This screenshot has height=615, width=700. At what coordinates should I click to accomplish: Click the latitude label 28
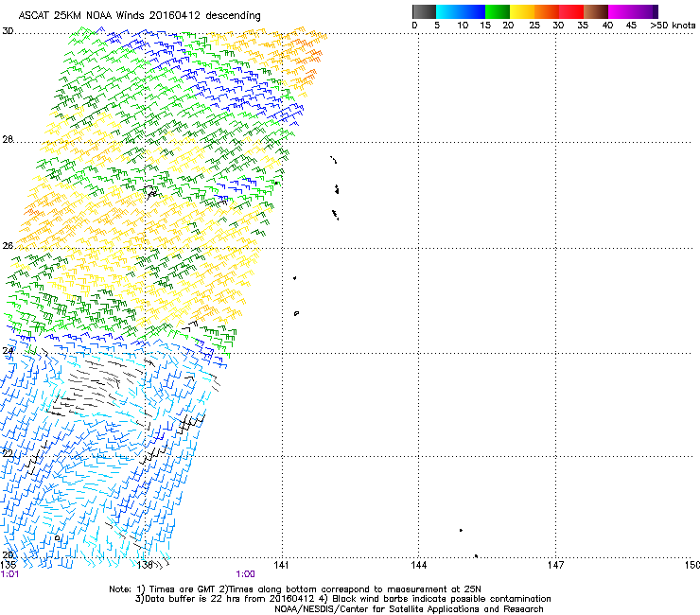pos(8,139)
